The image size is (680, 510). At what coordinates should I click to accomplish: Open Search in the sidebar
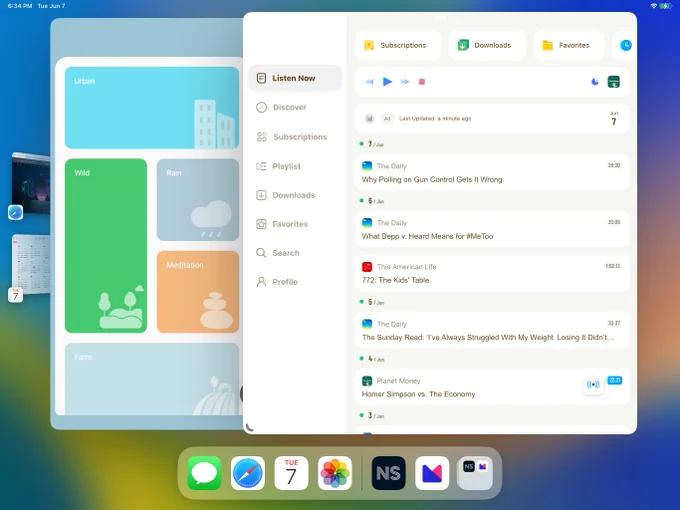(x=278, y=253)
